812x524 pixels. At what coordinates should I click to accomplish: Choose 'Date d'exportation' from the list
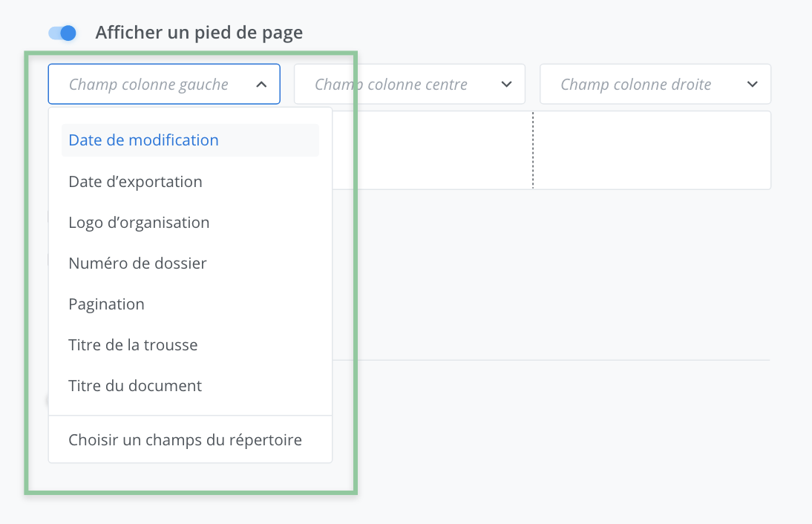(x=136, y=182)
